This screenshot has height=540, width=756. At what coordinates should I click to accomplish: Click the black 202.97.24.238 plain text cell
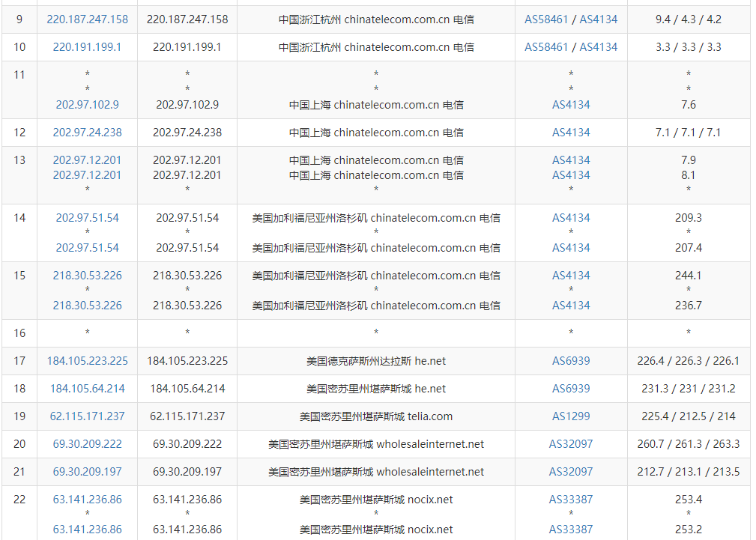187,133
